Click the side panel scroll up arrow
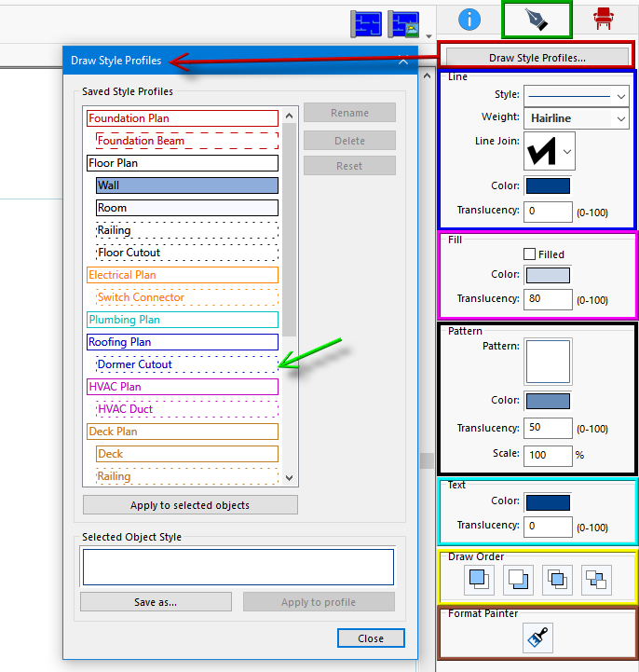The height and width of the screenshot is (672, 639). point(427,75)
